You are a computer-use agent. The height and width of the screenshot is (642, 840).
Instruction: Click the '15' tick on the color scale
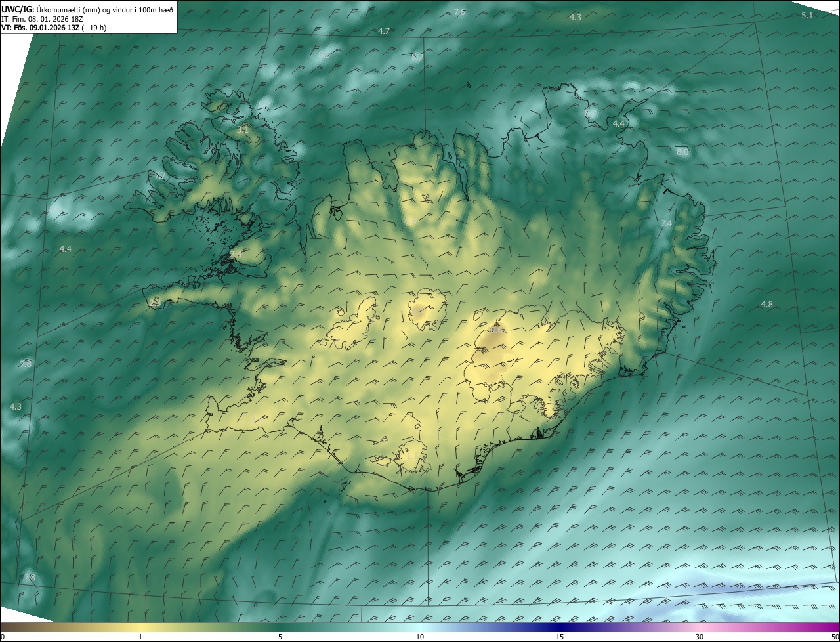pos(560,637)
